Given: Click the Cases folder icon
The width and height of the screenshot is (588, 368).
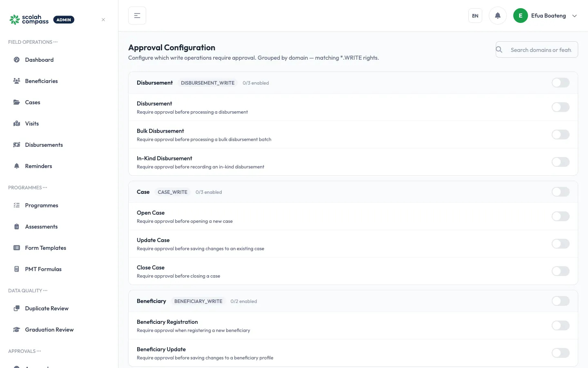Looking at the screenshot, I should (x=17, y=102).
